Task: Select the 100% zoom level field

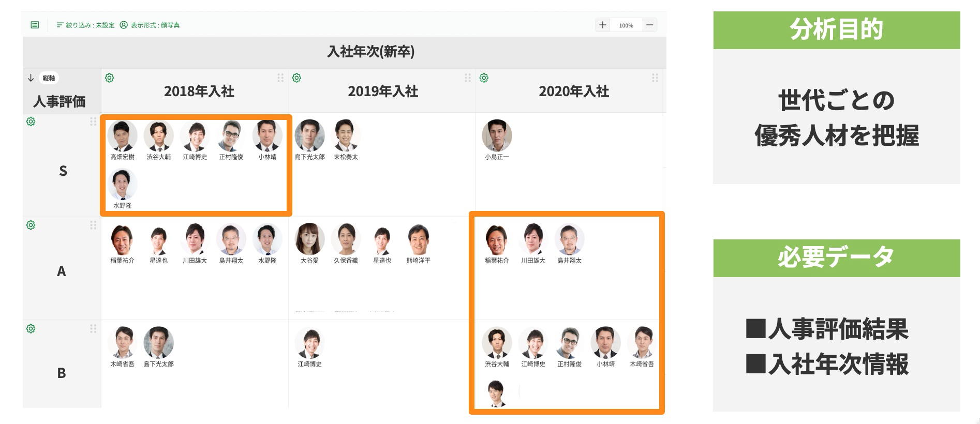Action: (x=626, y=25)
